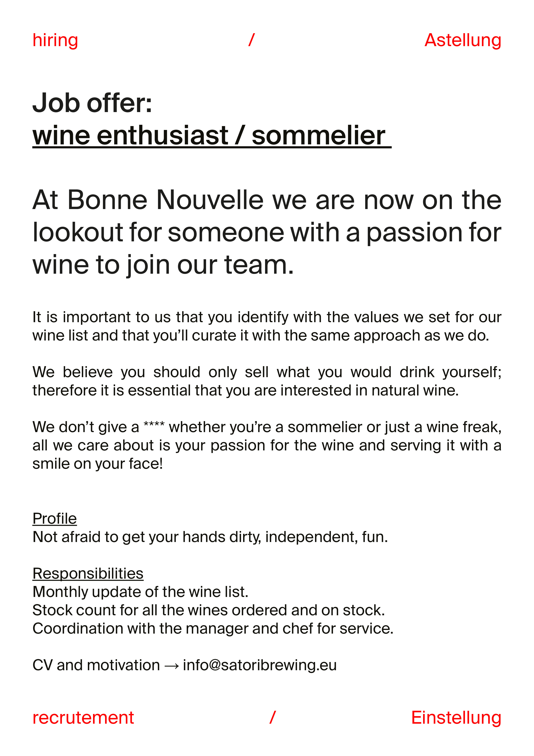The height and width of the screenshot is (756, 534).
Task: Click the 'smile on your face!' line
Action: pyautogui.click(x=98, y=464)
